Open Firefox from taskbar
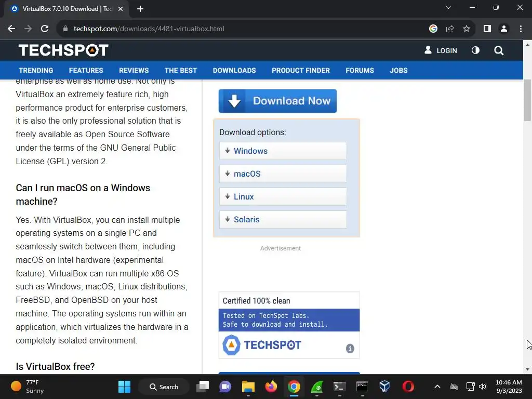532x399 pixels. (271, 387)
